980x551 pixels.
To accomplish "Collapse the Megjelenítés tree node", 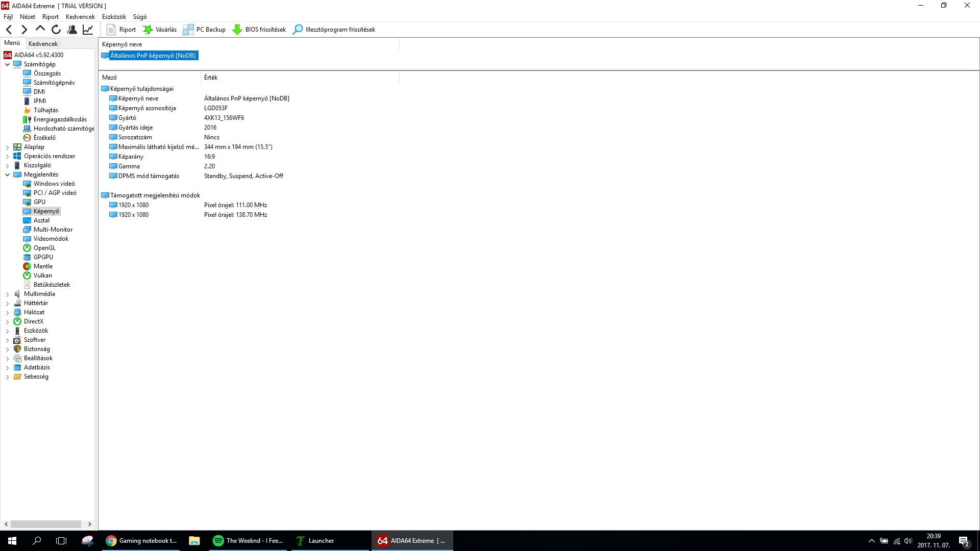I will pos(8,174).
